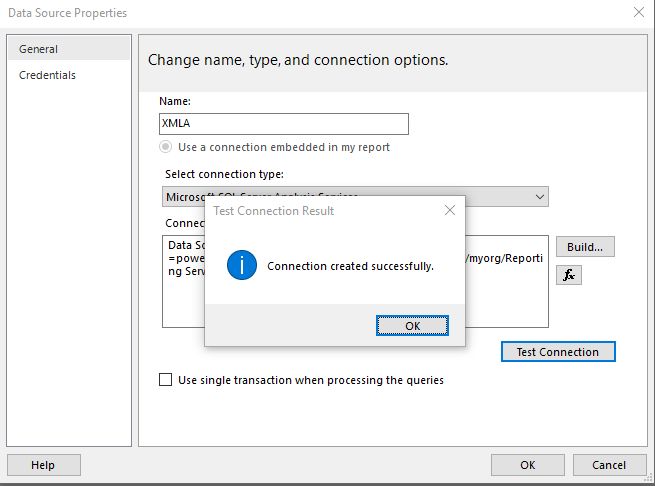Confirm Data Source Properties with bottom OK

point(527,465)
